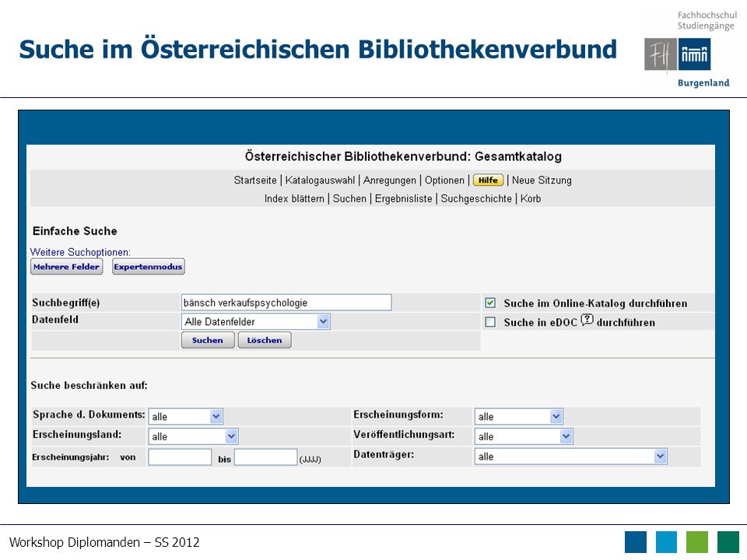Click the Suchen navigation link
The image size is (747, 560).
[x=349, y=198]
